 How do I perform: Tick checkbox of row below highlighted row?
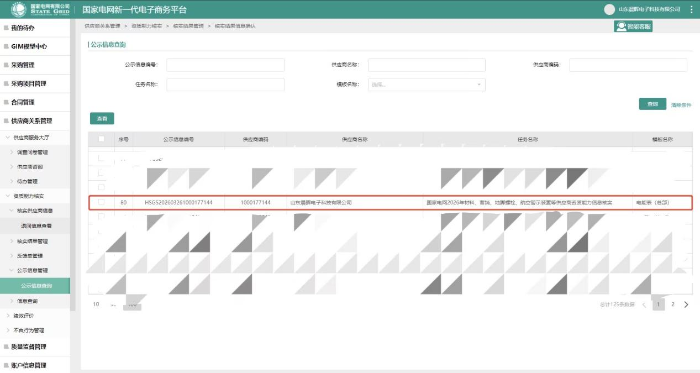pos(101,216)
